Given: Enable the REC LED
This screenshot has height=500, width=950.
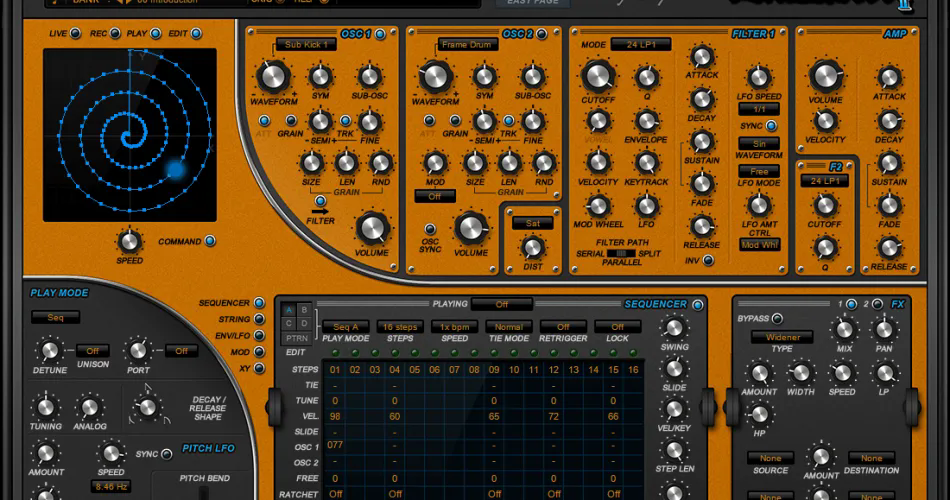Looking at the screenshot, I should pos(115,33).
